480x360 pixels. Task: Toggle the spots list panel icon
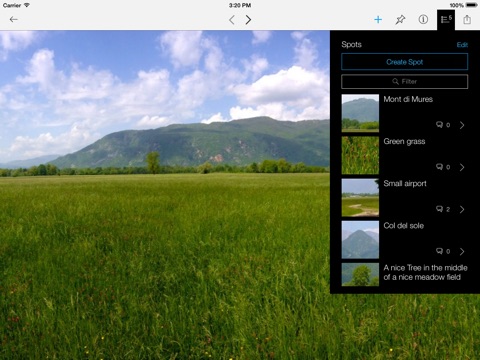click(446, 20)
